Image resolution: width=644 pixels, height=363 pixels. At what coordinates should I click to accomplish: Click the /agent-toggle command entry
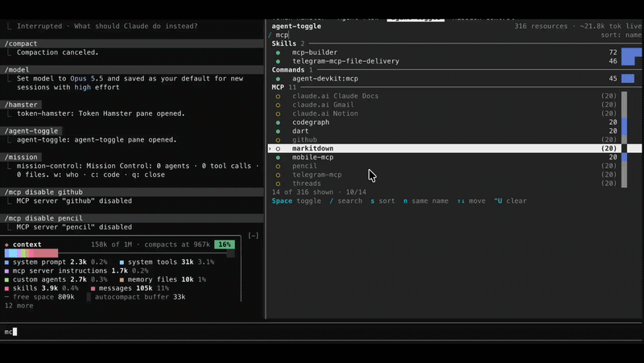point(31,131)
